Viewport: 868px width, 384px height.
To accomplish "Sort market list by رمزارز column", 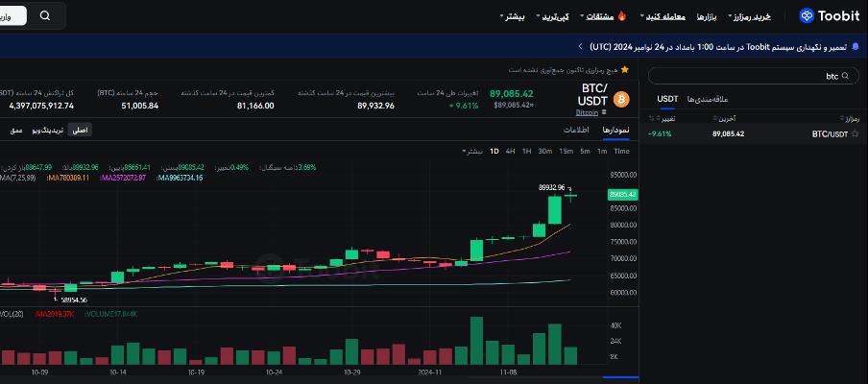I will pos(850,118).
